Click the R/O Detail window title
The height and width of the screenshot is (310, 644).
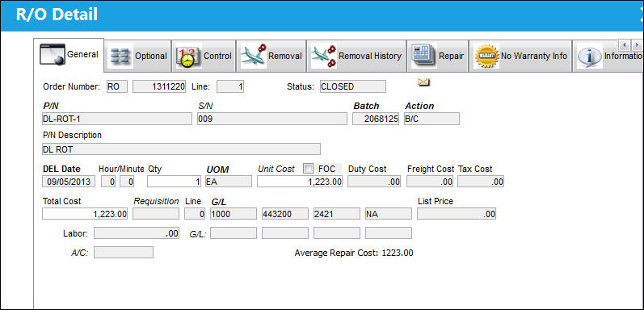tap(57, 15)
